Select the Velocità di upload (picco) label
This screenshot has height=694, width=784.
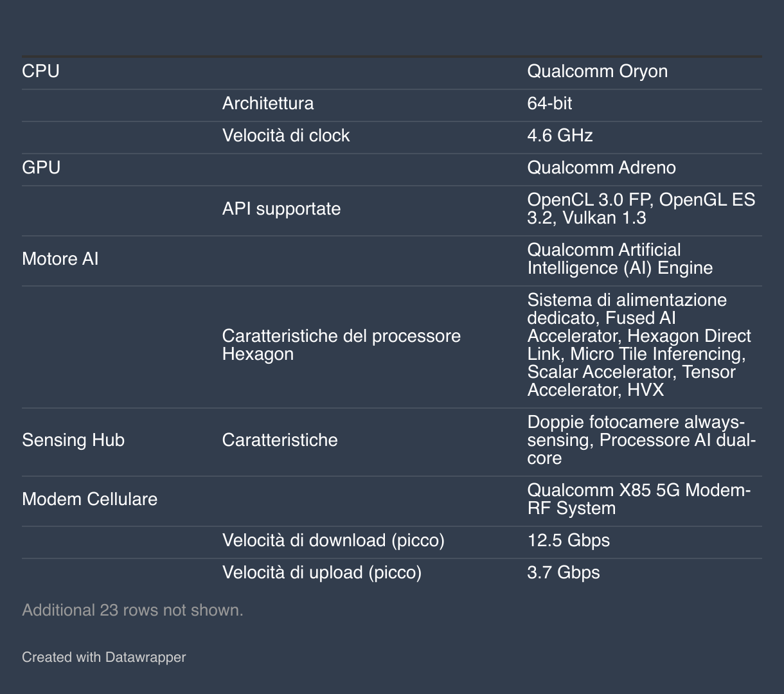(322, 573)
